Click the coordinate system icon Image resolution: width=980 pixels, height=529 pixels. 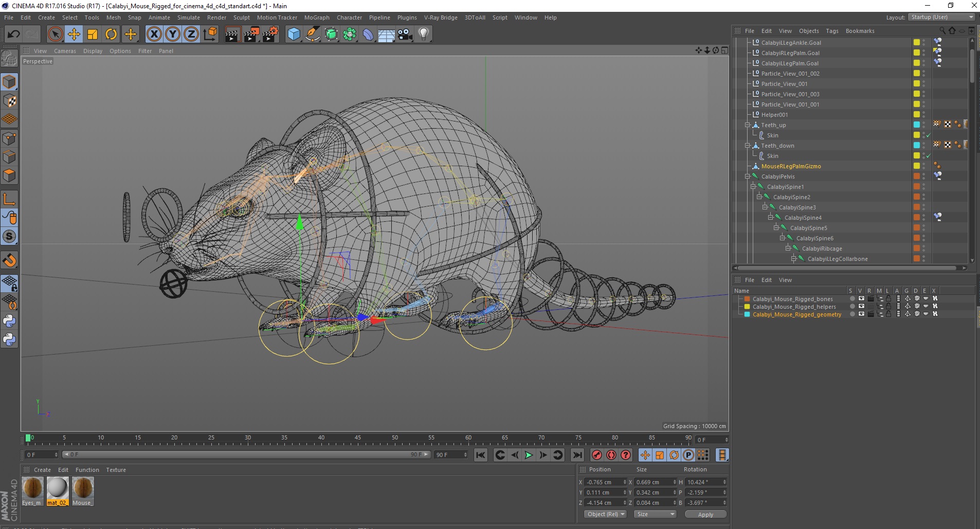pos(210,34)
